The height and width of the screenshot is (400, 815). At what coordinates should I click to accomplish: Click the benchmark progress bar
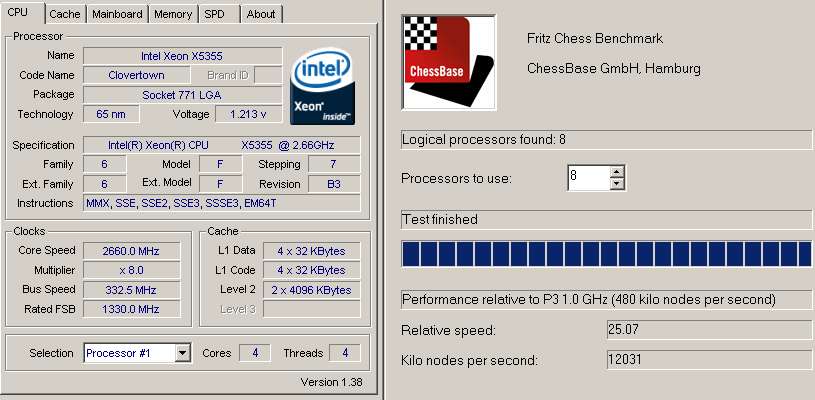[x=606, y=254]
